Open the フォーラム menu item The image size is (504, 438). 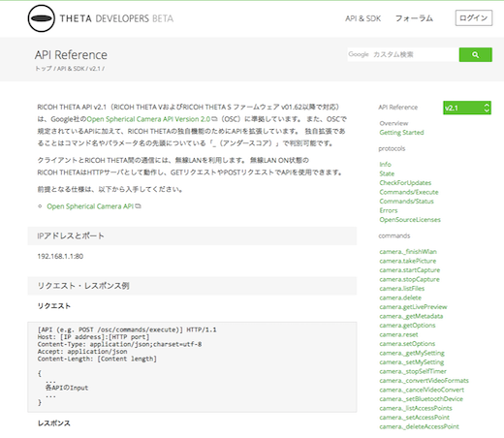point(414,18)
